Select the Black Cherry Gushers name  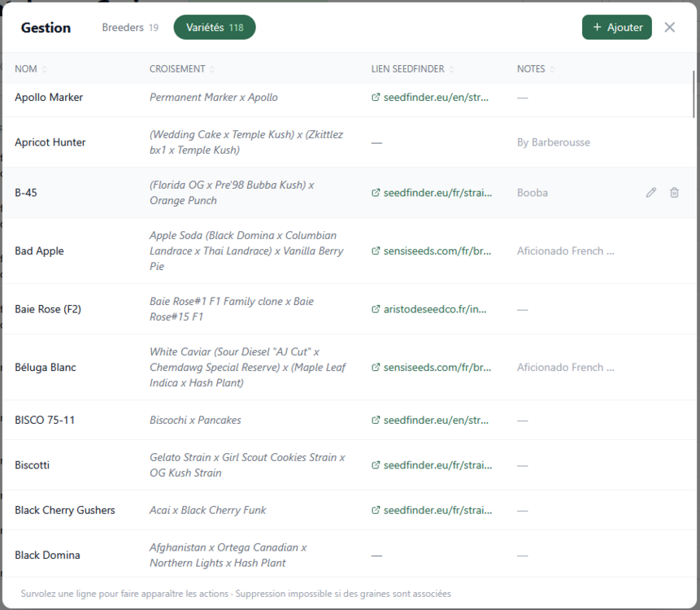click(65, 511)
